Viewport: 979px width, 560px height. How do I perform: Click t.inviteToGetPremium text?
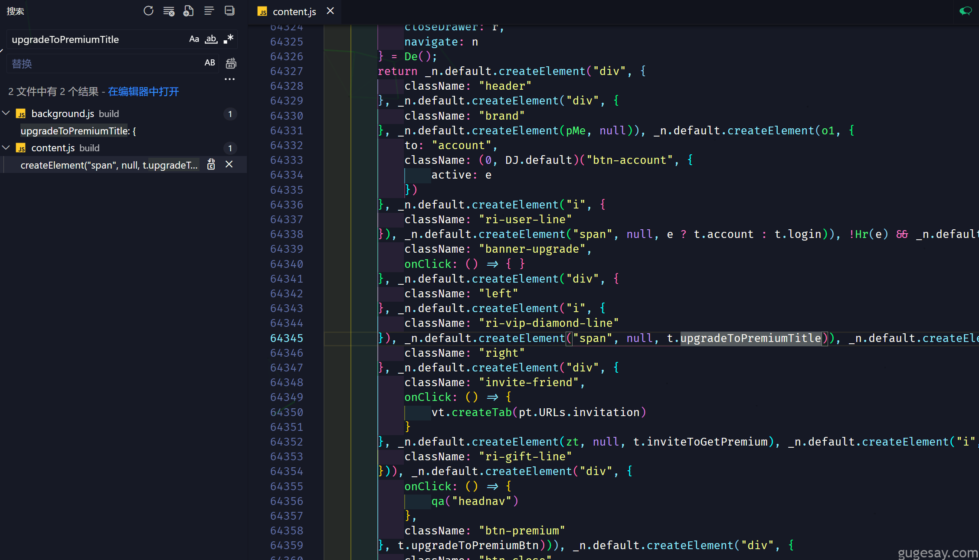pos(700,442)
